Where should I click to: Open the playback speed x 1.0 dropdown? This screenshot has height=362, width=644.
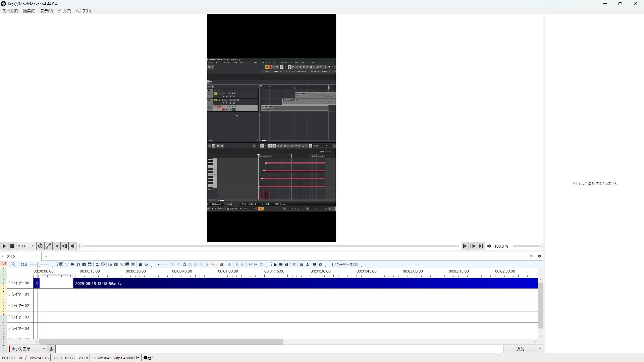(x=26, y=246)
